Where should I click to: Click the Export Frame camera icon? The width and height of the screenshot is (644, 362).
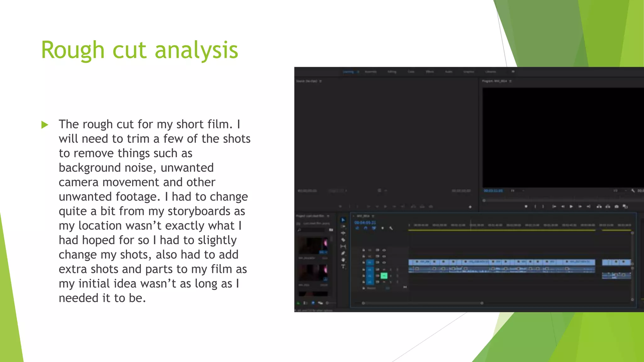(617, 206)
